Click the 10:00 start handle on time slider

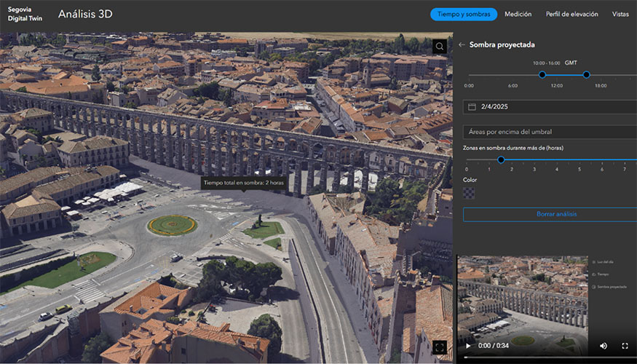coord(542,75)
